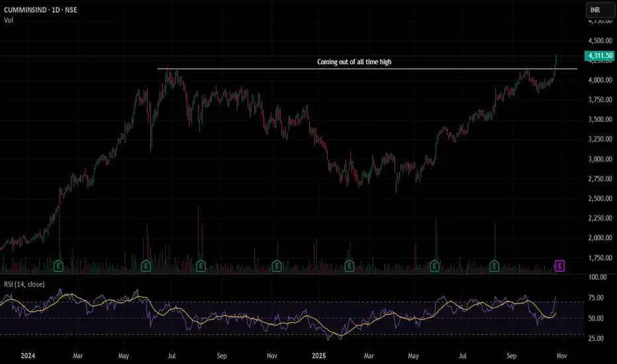Screen dimensions: 617x364
Task: Open the August 2025 earnings marker
Action: click(x=494, y=266)
